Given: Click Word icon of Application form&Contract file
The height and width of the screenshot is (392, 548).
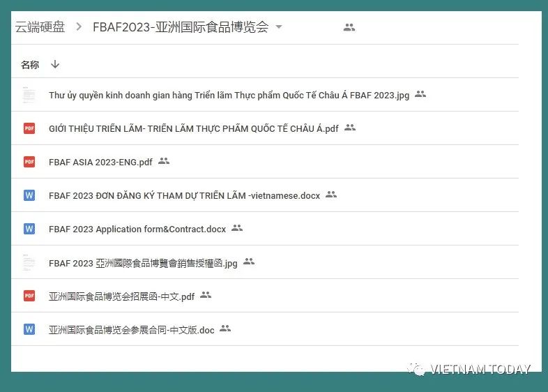Looking at the screenshot, I should [x=29, y=229].
